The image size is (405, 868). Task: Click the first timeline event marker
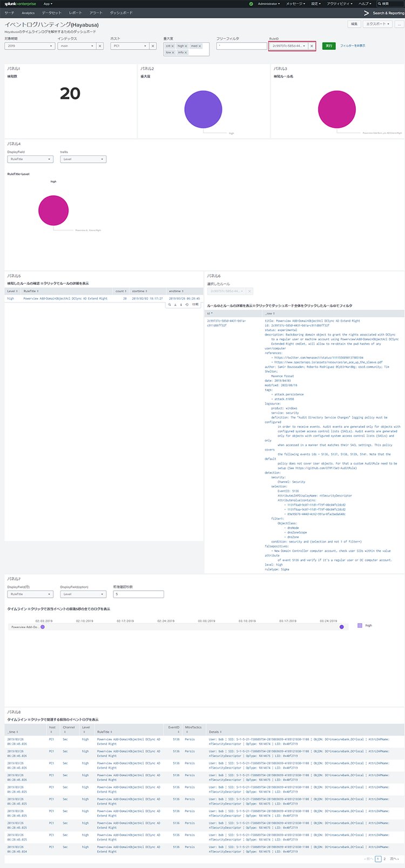pos(43,627)
